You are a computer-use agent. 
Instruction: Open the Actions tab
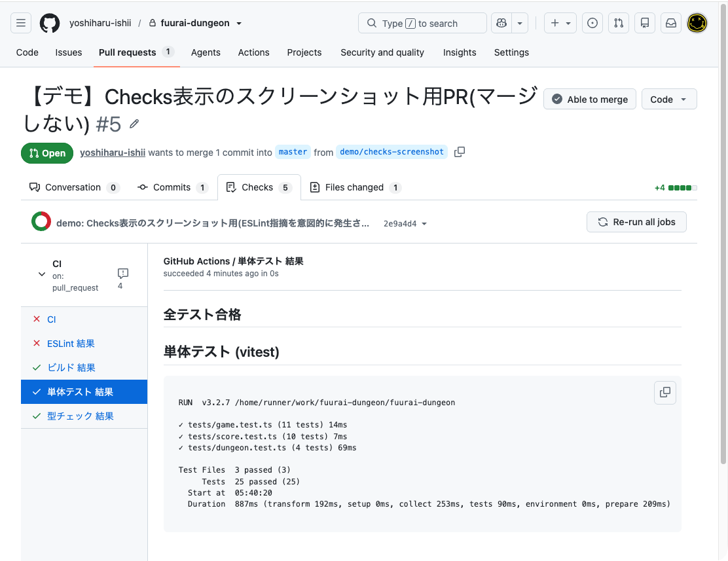tap(253, 52)
